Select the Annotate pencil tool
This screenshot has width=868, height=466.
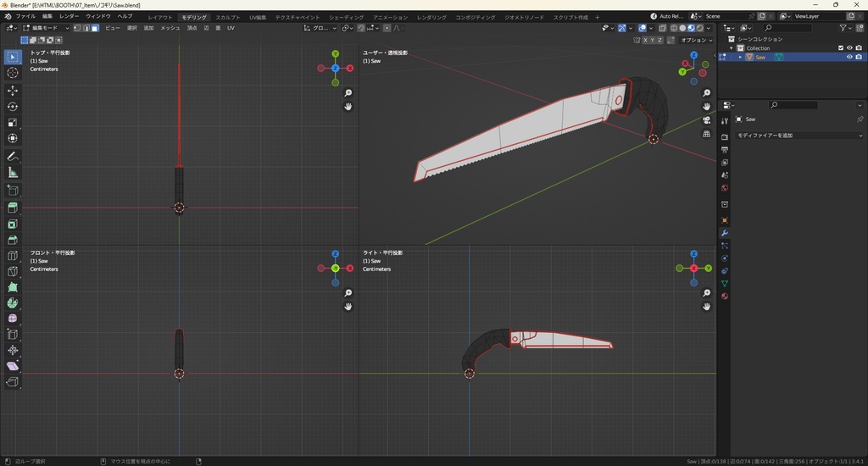[13, 157]
